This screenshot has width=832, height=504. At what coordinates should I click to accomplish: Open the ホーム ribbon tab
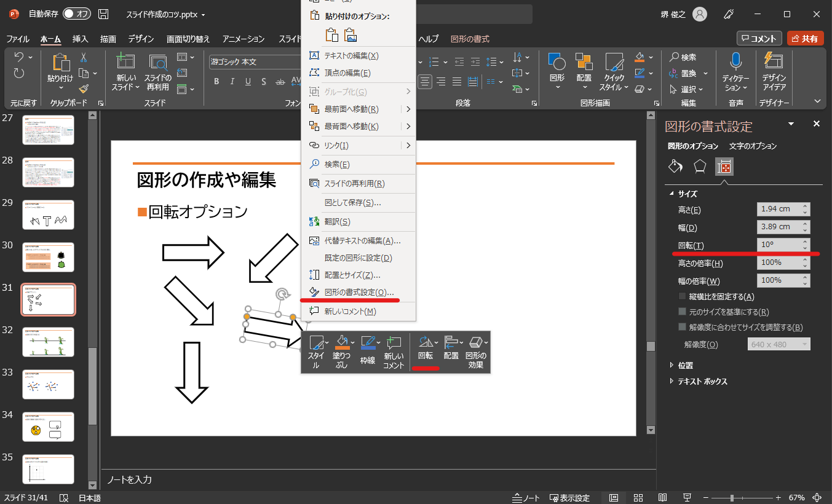50,39
